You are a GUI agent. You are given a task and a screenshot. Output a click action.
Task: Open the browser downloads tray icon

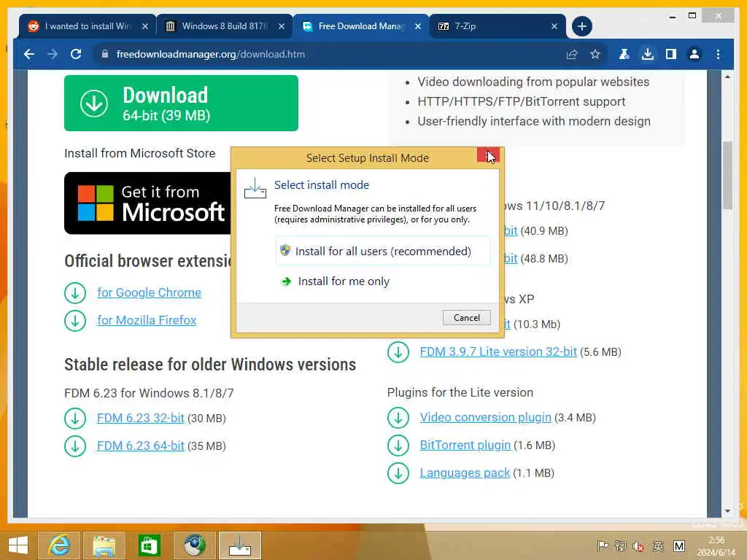coord(648,54)
